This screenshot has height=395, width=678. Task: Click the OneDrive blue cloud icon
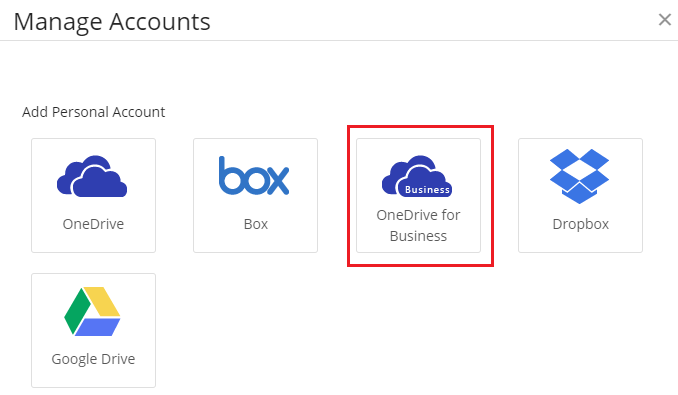(x=92, y=176)
